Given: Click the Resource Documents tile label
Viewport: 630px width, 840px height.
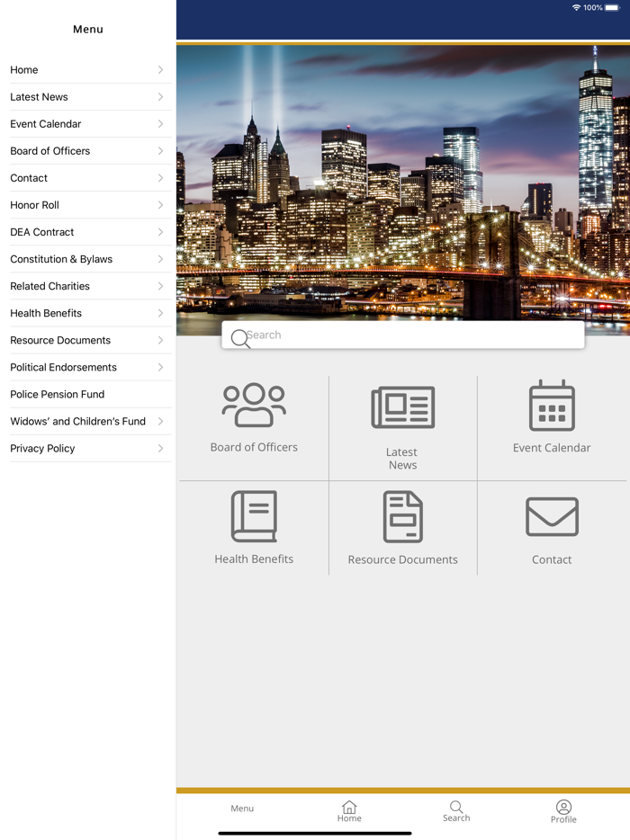Looking at the screenshot, I should click(x=402, y=559).
